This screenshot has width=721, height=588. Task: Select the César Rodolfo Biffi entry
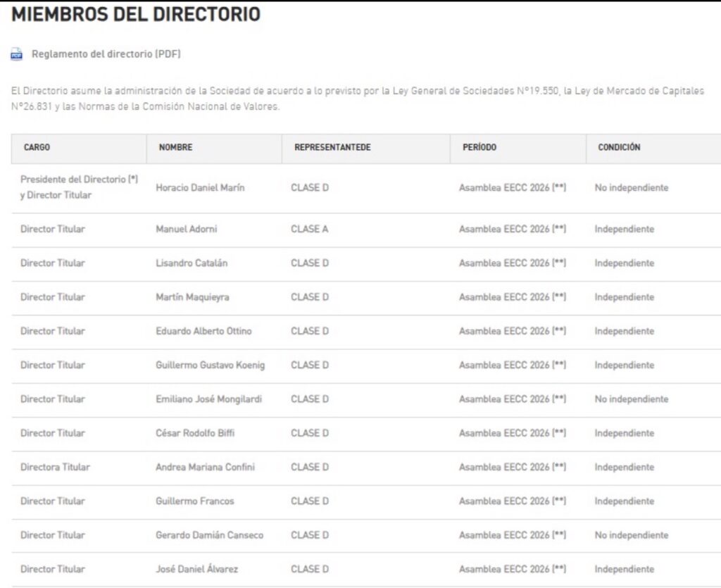point(195,433)
